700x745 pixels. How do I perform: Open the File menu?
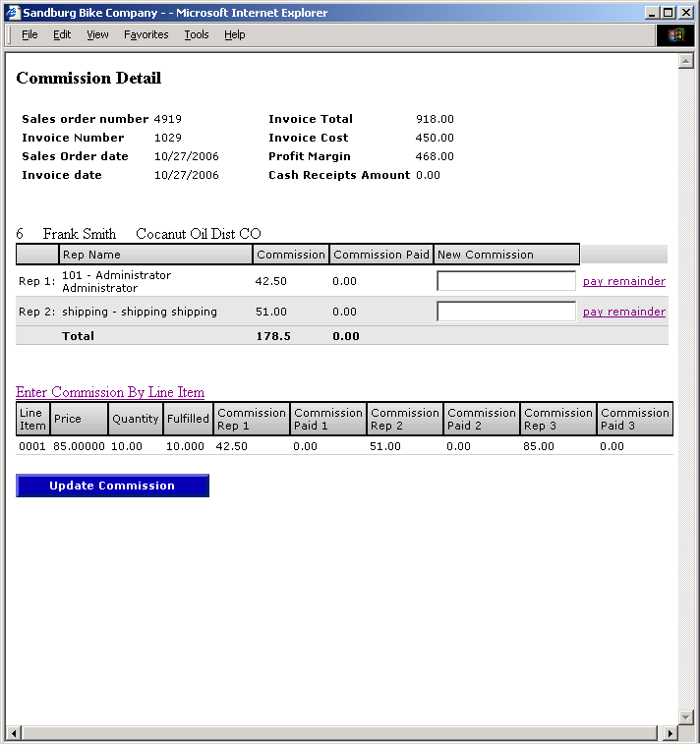tap(29, 34)
